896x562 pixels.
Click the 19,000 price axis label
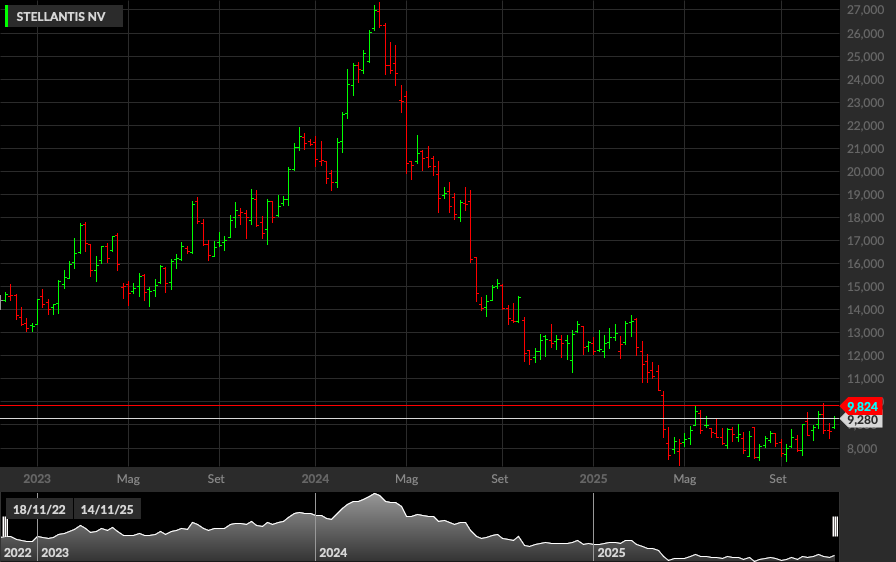click(865, 195)
